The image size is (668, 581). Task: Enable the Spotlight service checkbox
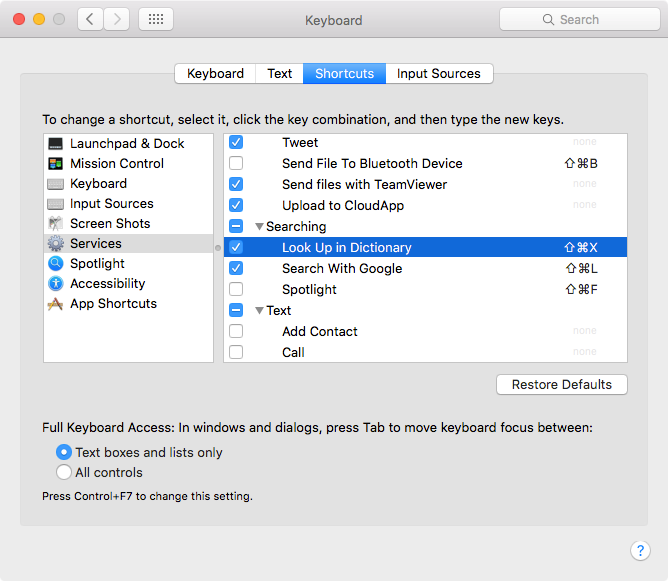236,289
